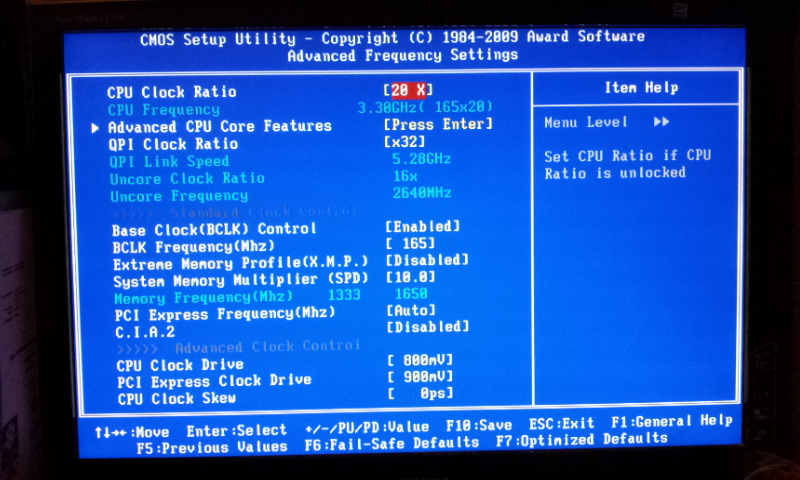
Task: Set PCI Express Frequency Auto value
Action: click(411, 311)
